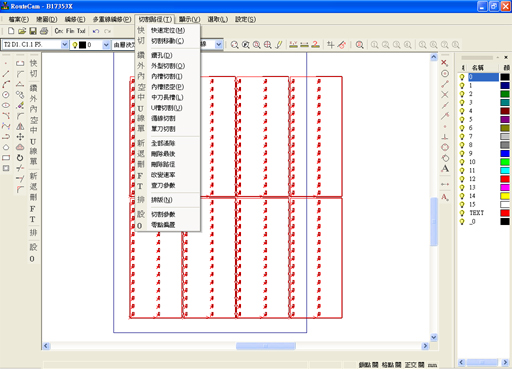Click the horizontal scrollbar right arrow of canvas
This screenshot has width=512, height=369.
tap(425, 346)
